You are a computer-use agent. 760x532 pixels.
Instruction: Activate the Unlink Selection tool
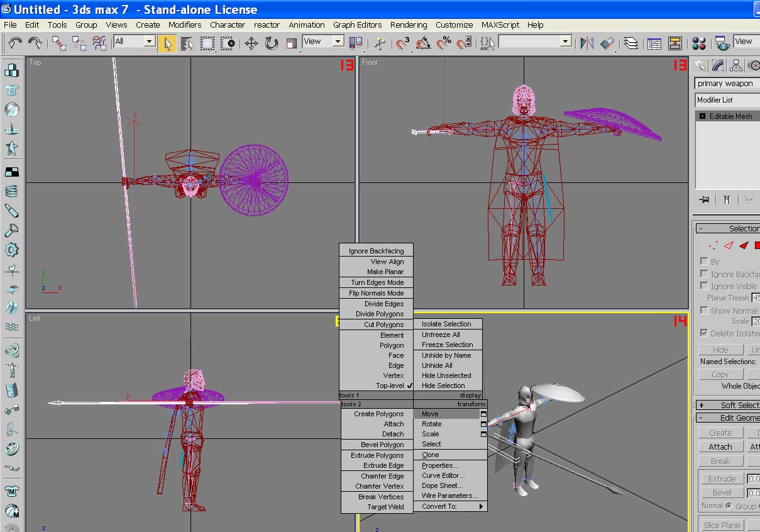point(79,43)
